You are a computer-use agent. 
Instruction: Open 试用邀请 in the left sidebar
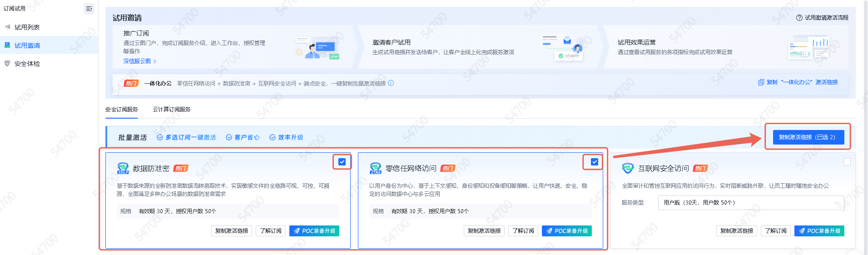(x=27, y=45)
